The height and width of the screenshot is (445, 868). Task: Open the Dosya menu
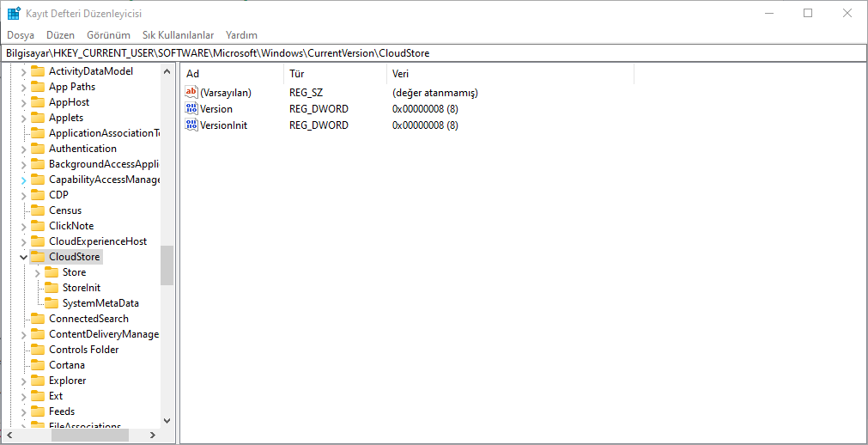[x=21, y=35]
